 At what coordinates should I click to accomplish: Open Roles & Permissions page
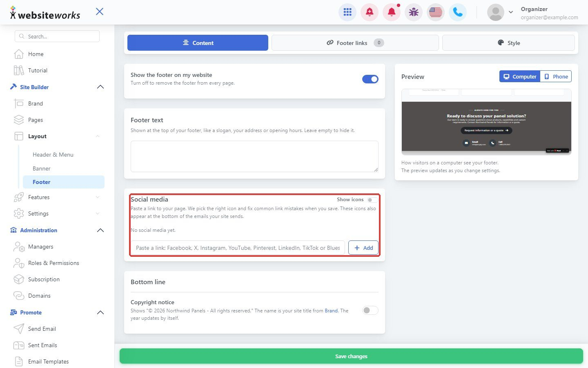point(53,263)
